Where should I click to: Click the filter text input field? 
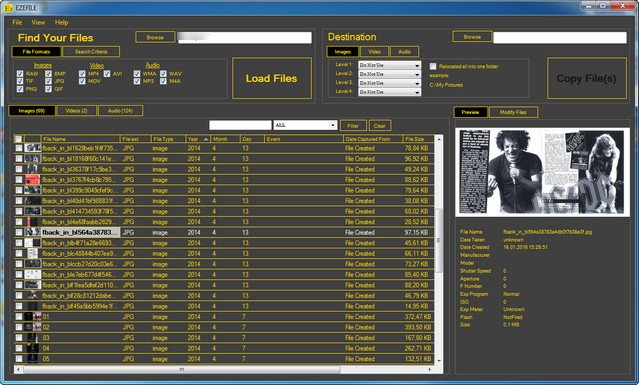(x=240, y=125)
